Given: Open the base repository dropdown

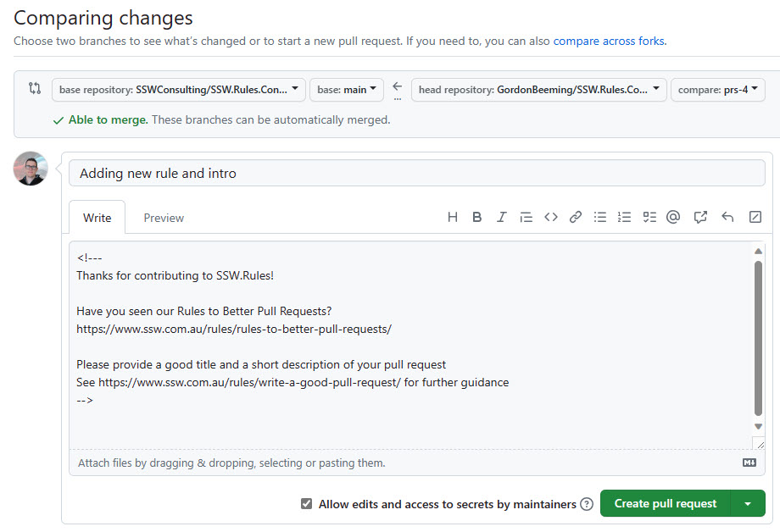Looking at the screenshot, I should 178,90.
